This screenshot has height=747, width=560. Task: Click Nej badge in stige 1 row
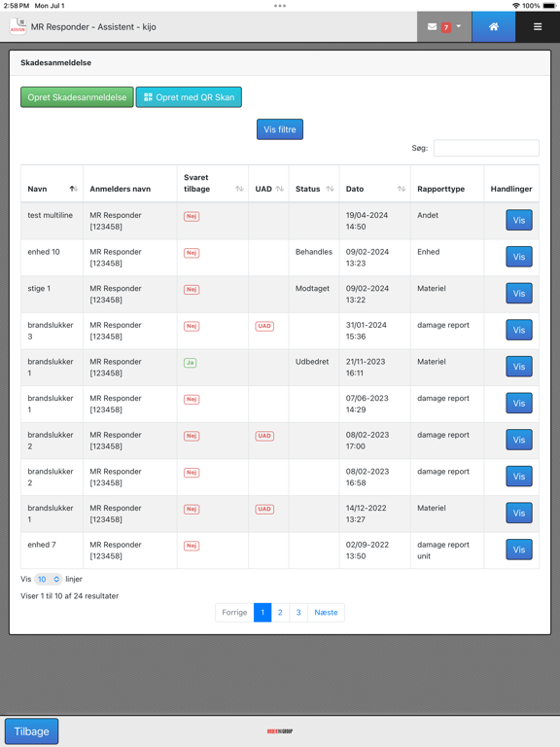192,290
